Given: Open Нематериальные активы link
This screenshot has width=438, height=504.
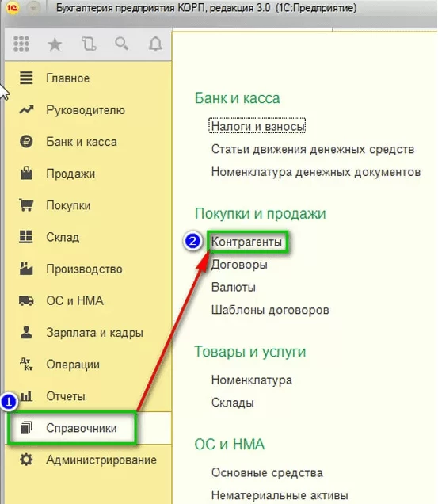Looking at the screenshot, I should tap(280, 495).
